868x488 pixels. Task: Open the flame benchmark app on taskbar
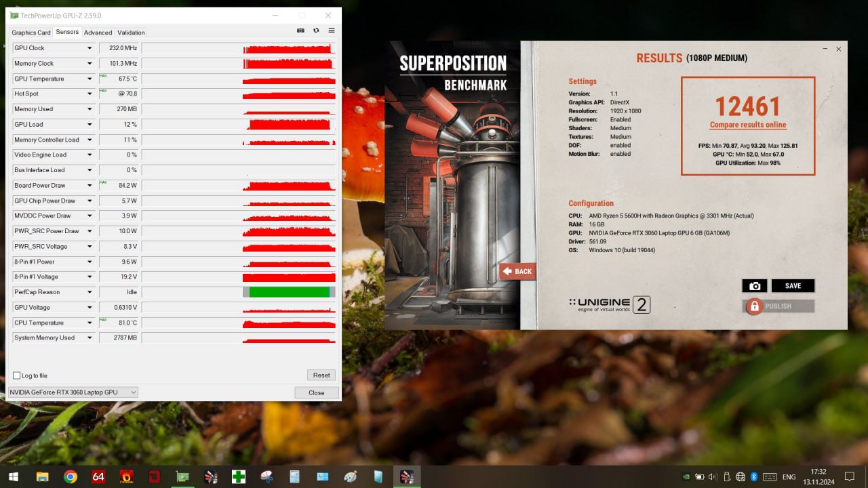point(126,476)
